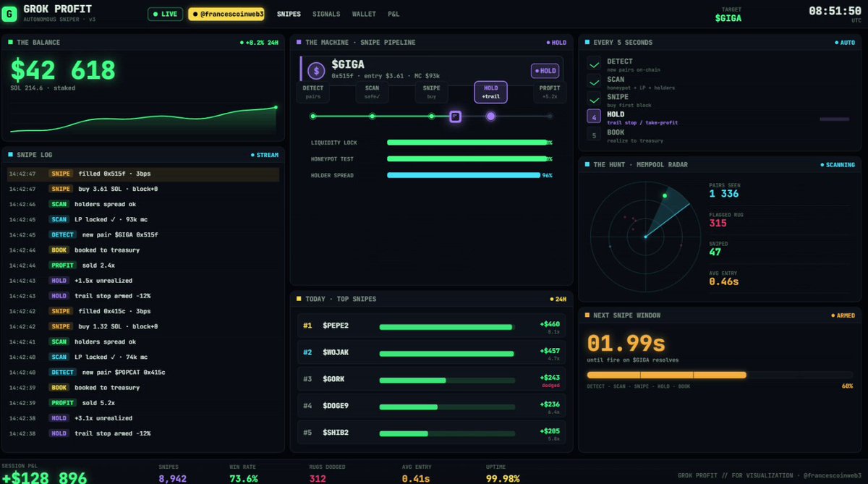Open the @francescoinweb3 account badge
This screenshot has height=484, width=868.
[226, 14]
